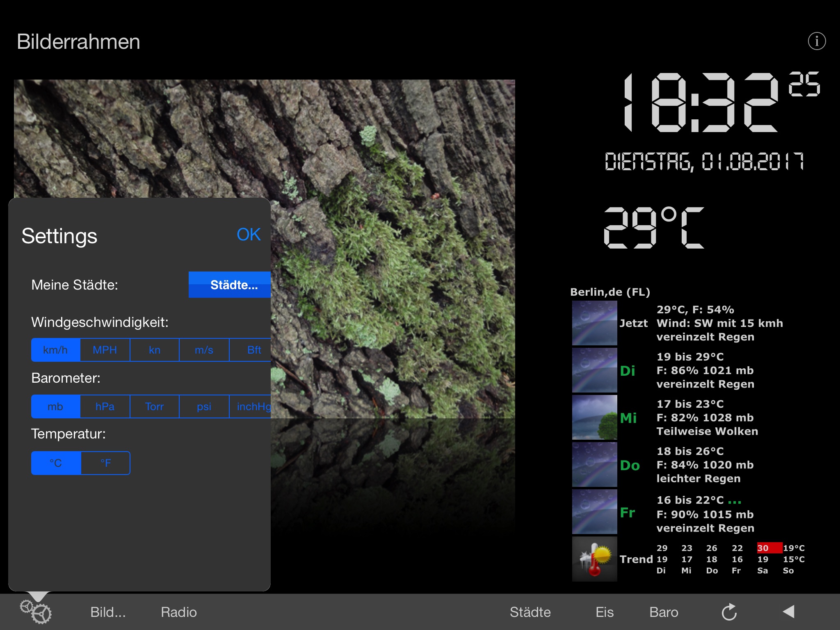Open the info icon at top right

coord(817,41)
